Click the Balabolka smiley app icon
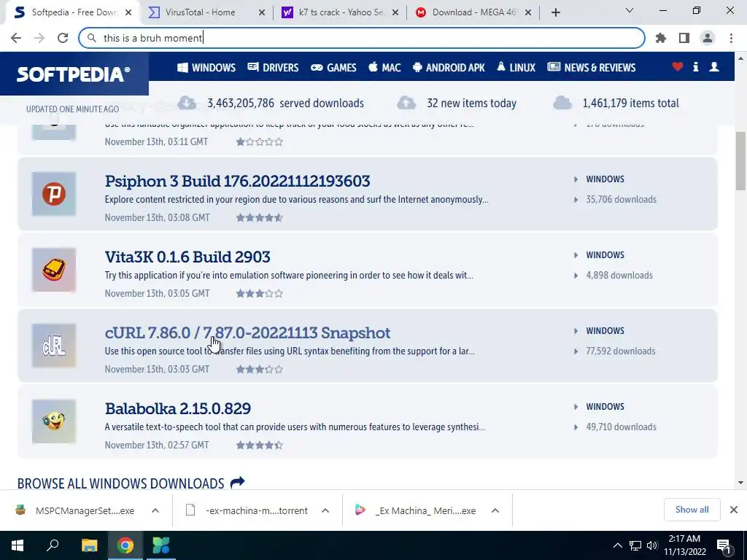 (54, 421)
